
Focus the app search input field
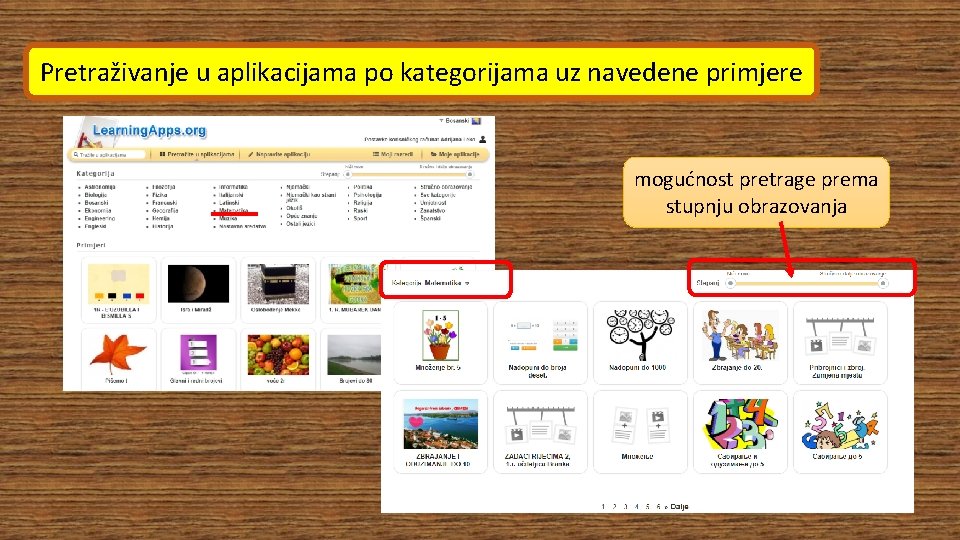coord(108,155)
